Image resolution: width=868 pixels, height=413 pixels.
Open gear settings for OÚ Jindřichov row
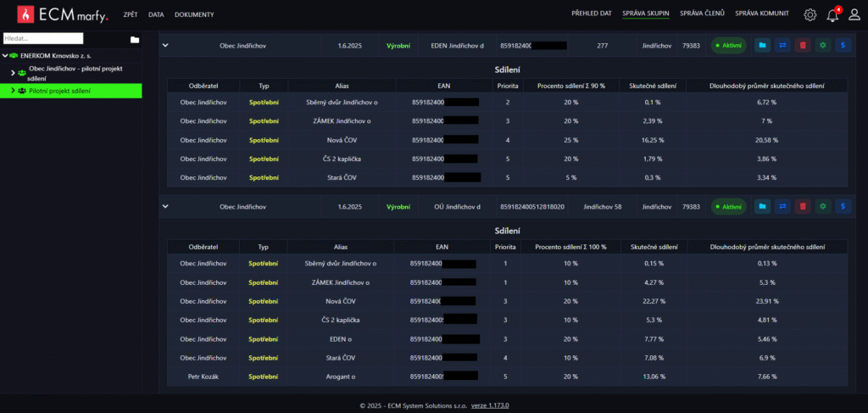pos(823,206)
